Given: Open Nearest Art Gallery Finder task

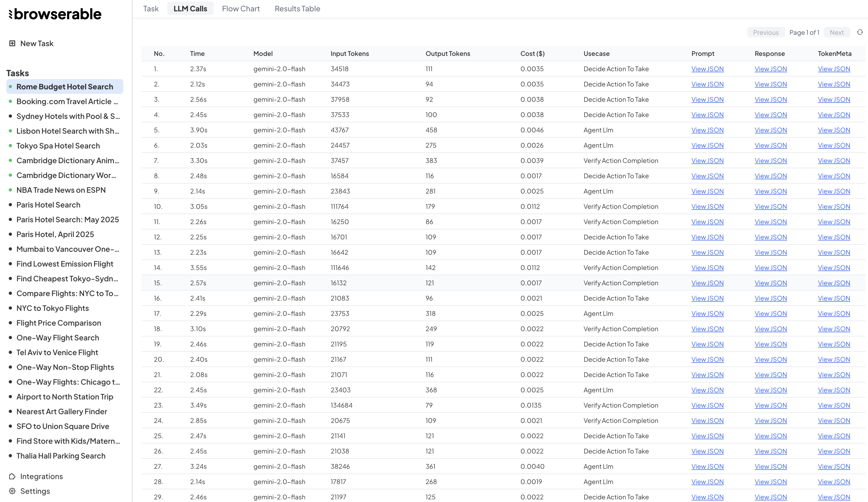Looking at the screenshot, I should pyautogui.click(x=62, y=411).
